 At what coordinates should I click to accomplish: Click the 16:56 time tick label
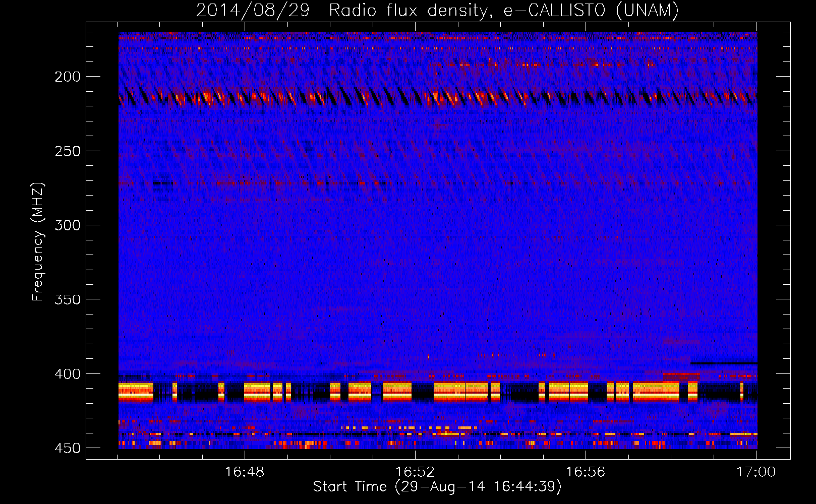pos(586,472)
